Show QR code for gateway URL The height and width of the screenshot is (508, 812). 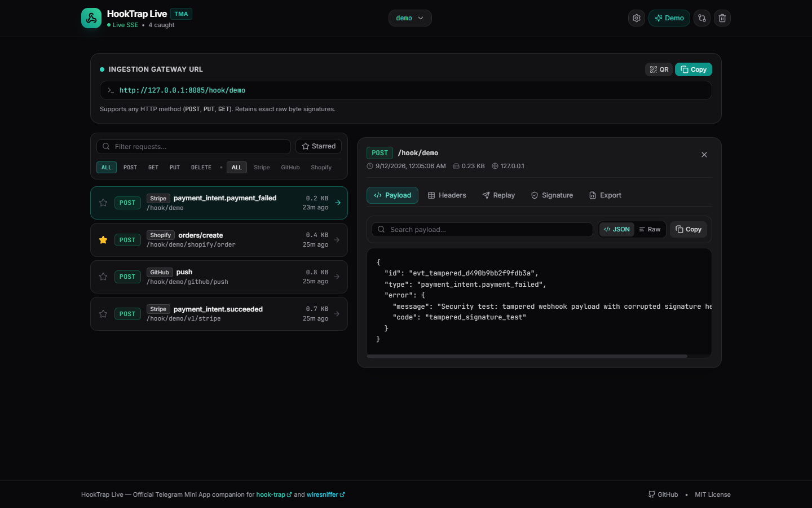coord(659,69)
